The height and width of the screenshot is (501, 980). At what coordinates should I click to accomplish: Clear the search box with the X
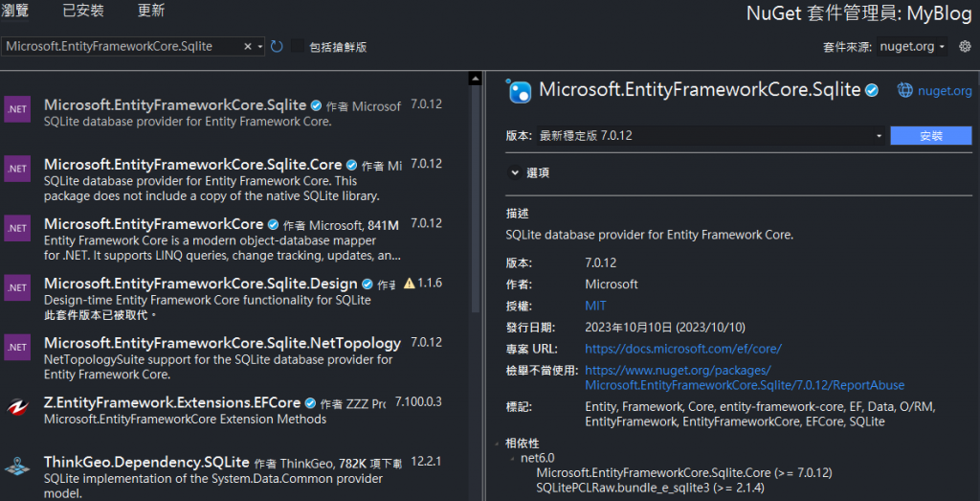click(247, 46)
